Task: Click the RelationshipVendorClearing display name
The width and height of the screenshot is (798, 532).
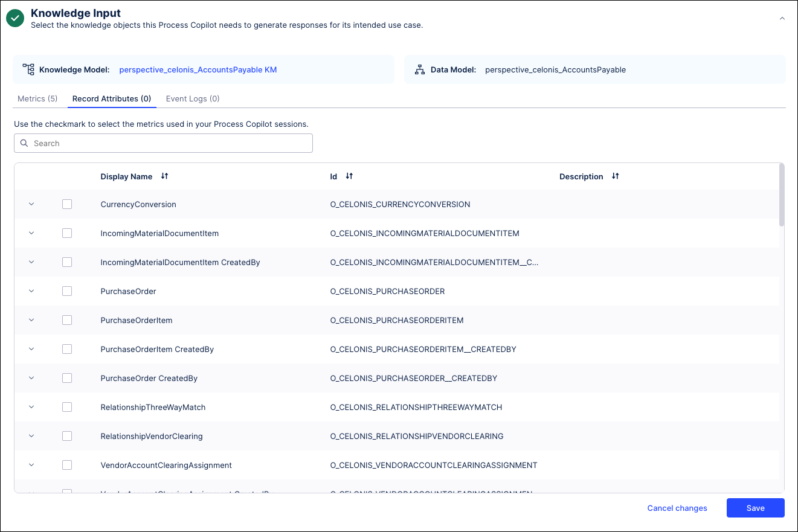Action: coord(152,436)
